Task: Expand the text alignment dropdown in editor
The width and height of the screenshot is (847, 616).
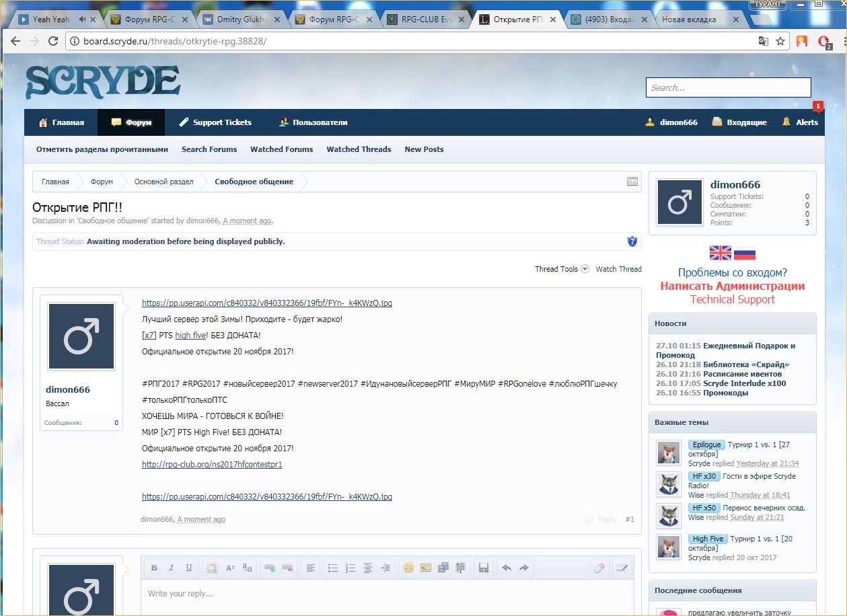Action: click(x=310, y=568)
